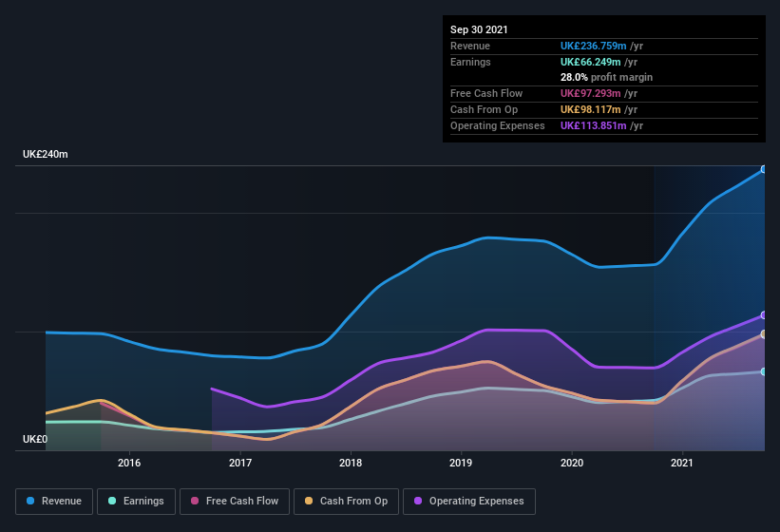Click the blue Revenue legend dot
Image resolution: width=780 pixels, height=532 pixels.
[x=31, y=501]
